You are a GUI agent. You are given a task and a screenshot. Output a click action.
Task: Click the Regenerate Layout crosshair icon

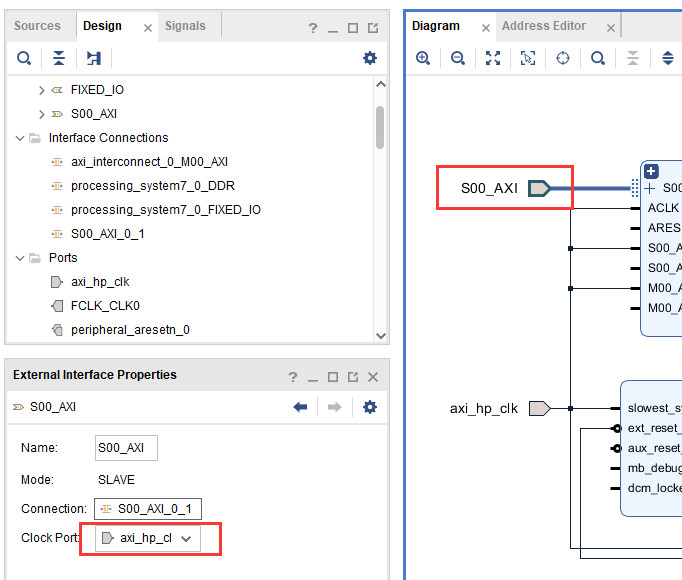click(x=563, y=58)
